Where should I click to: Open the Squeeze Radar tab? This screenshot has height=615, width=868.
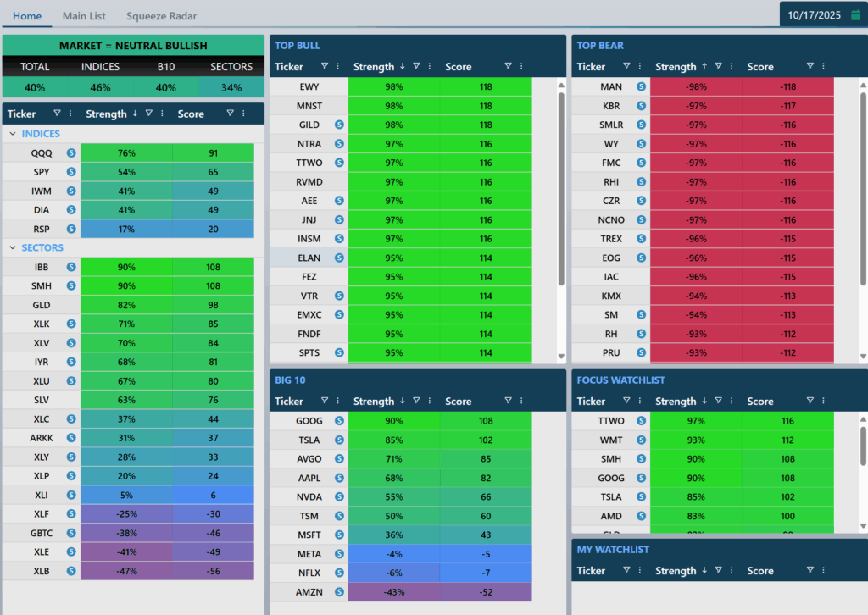point(162,16)
